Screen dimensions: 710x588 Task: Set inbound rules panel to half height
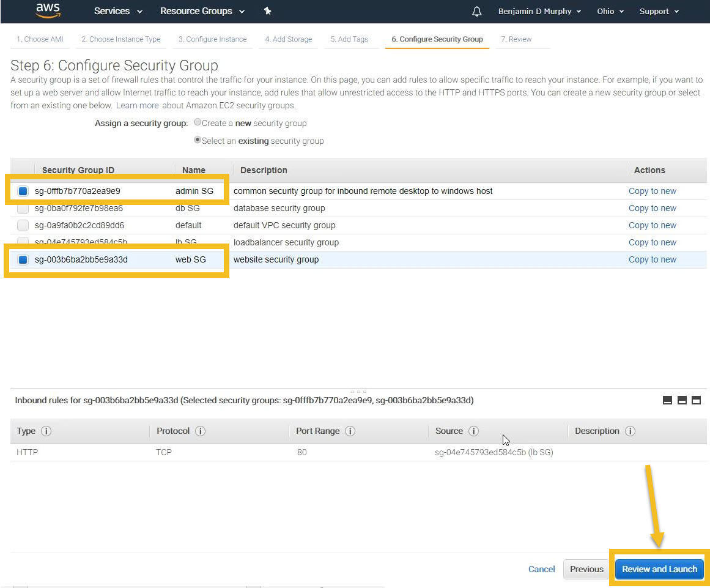[x=682, y=400]
